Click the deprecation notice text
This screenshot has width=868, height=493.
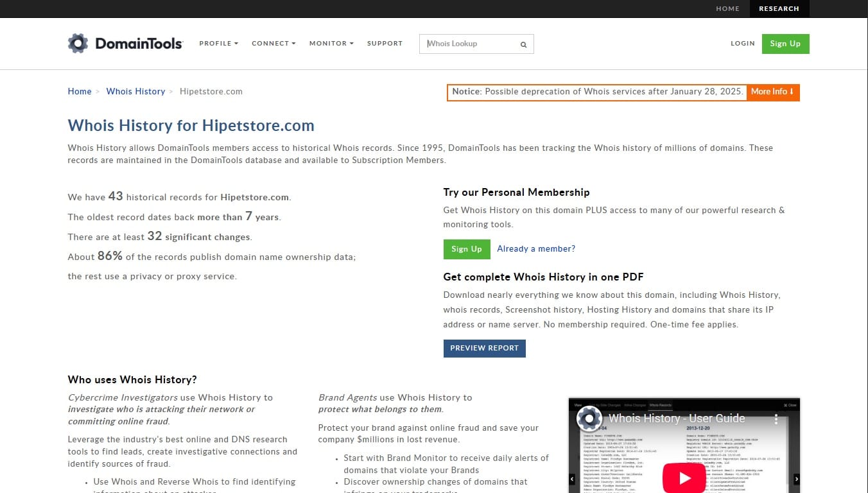point(597,92)
